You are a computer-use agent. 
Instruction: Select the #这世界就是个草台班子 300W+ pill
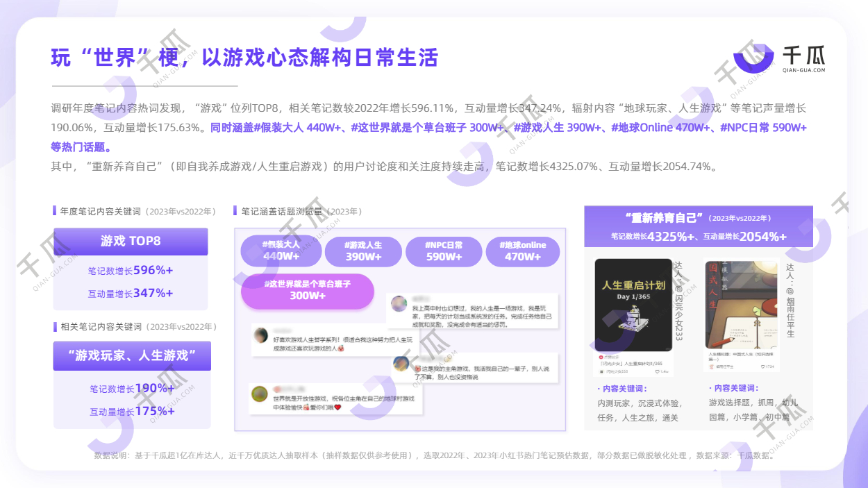307,290
